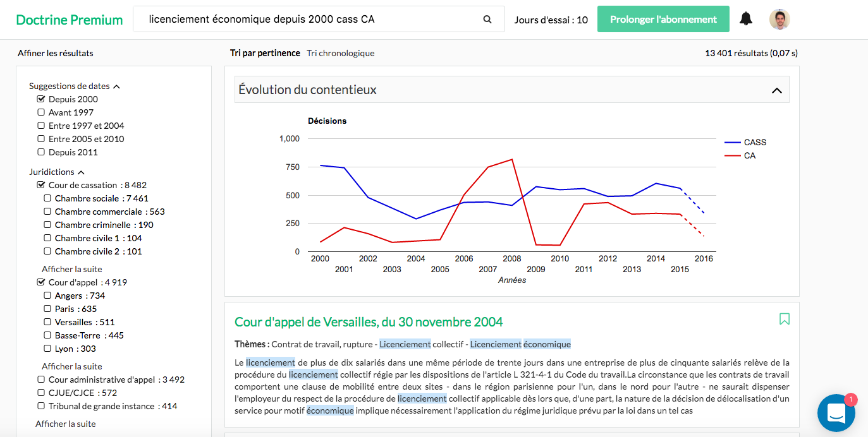
Task: Click the Thèmes line of Versailles result
Action: pos(403,344)
